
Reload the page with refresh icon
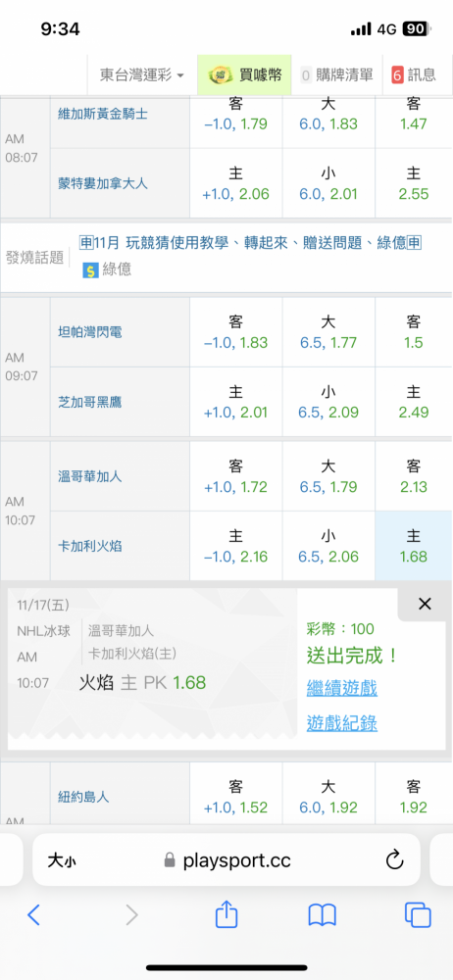394,860
